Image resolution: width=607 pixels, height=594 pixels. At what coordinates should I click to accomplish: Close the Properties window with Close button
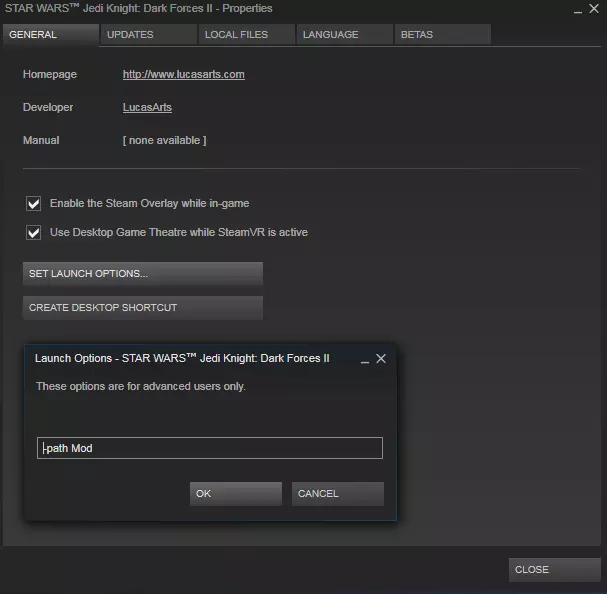pos(555,570)
